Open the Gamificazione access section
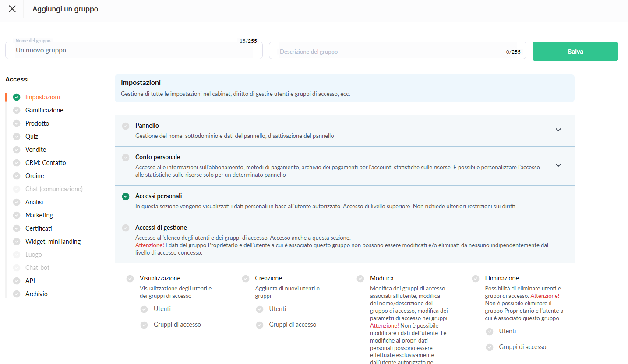The image size is (628, 364). coord(44,110)
